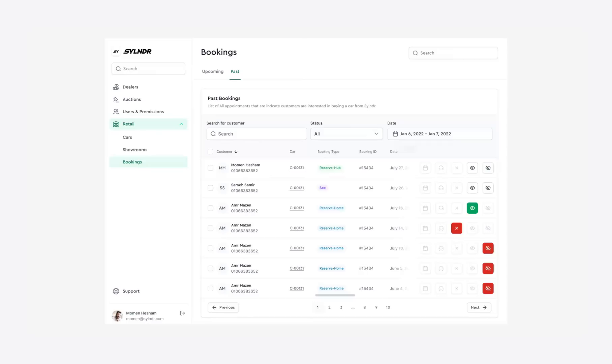Select the Dealers sidebar icon
The width and height of the screenshot is (612, 364).
click(116, 87)
